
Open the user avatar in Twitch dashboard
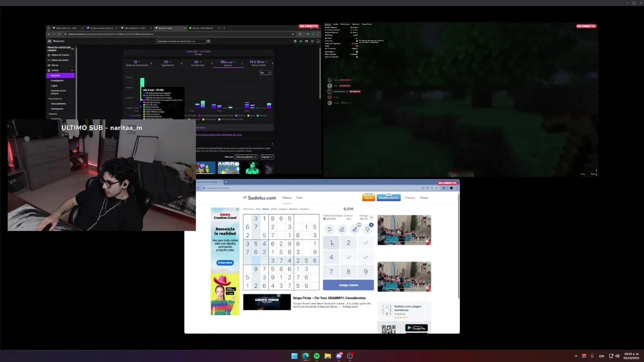coord(318,41)
